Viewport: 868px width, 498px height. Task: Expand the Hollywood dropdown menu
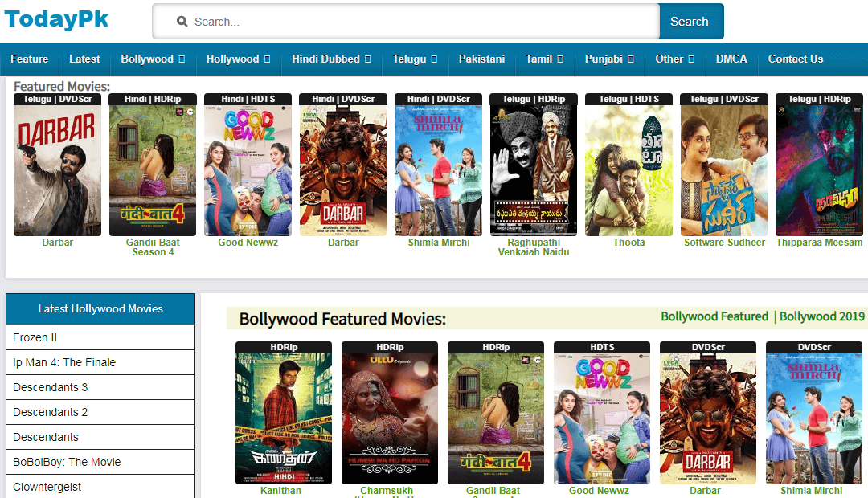239,59
